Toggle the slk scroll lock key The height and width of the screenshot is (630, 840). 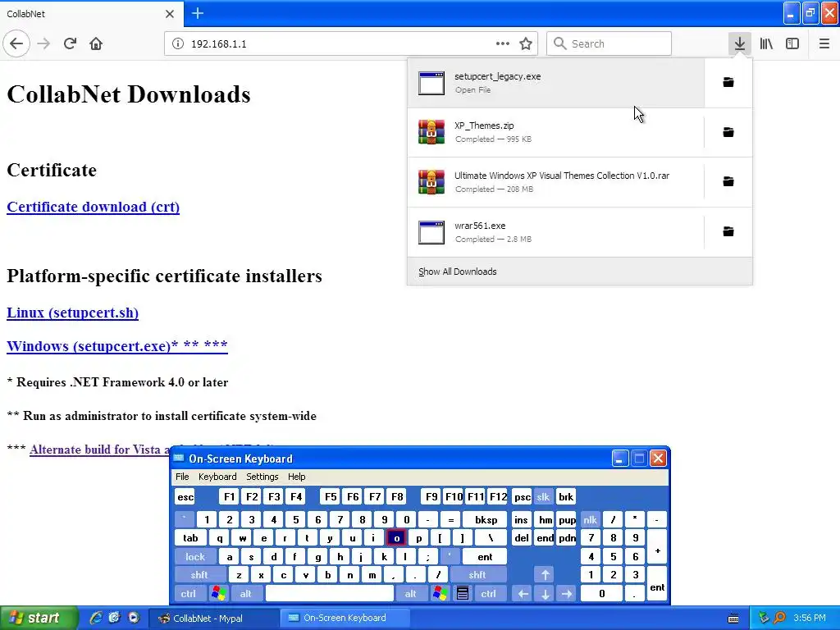[543, 496]
